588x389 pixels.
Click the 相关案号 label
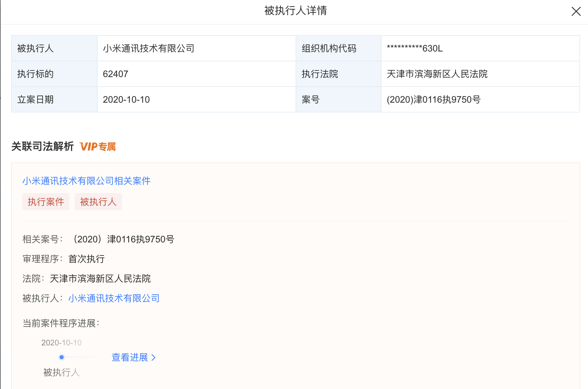(x=43, y=239)
